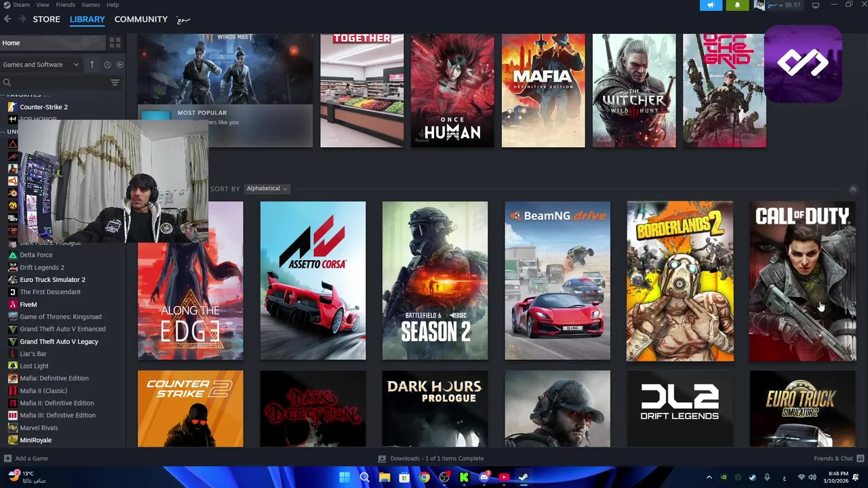Open the LIBRARY tab

click(87, 19)
